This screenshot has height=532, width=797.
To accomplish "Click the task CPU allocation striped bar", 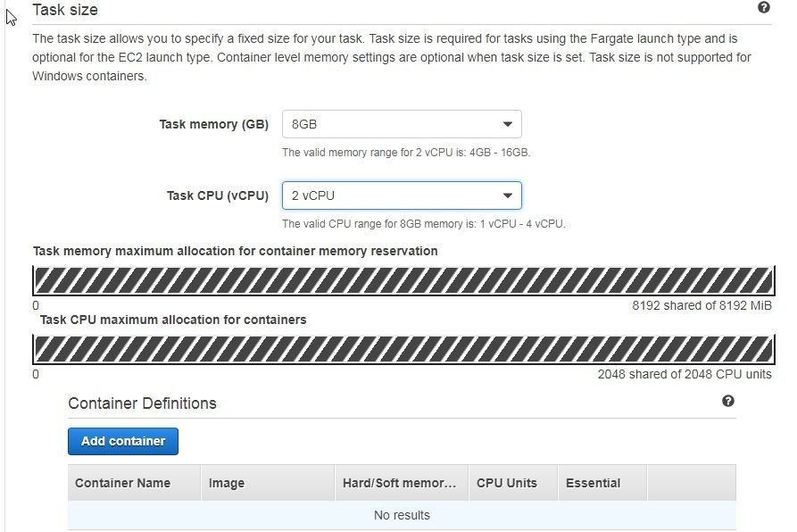I will pyautogui.click(x=403, y=350).
